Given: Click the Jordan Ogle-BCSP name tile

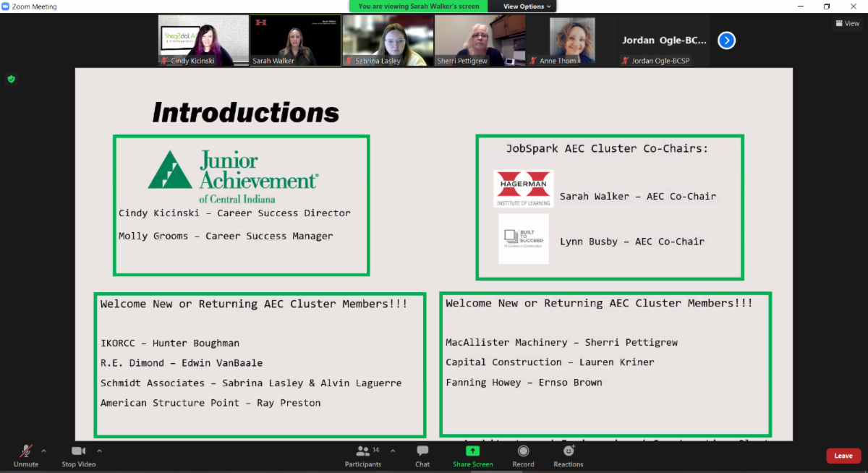Looking at the screenshot, I should pyautogui.click(x=663, y=41).
